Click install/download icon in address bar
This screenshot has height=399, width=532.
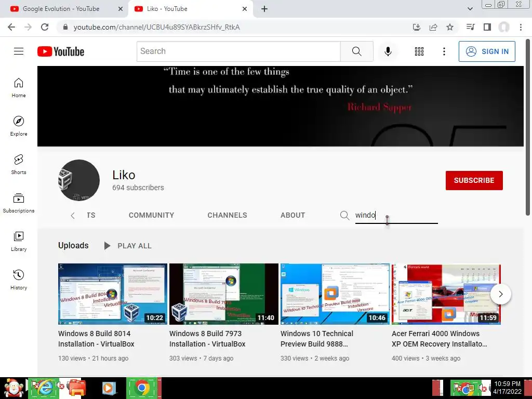[417, 27]
